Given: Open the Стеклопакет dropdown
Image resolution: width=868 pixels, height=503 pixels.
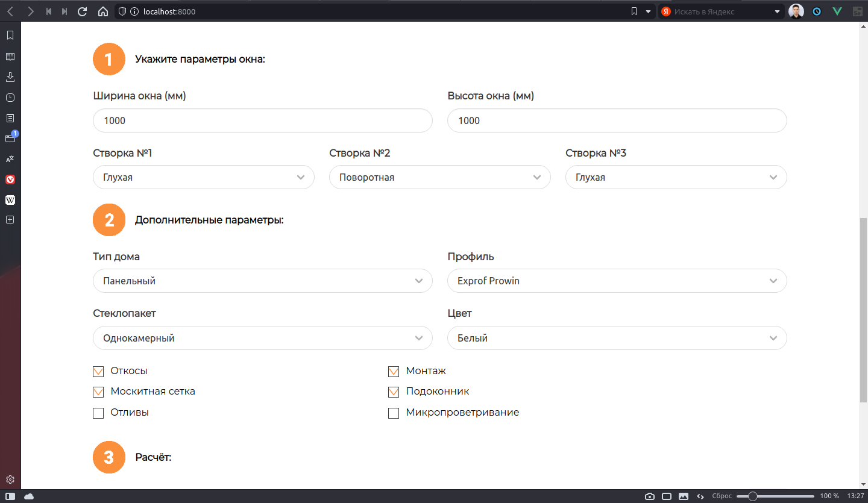Looking at the screenshot, I should 263,338.
